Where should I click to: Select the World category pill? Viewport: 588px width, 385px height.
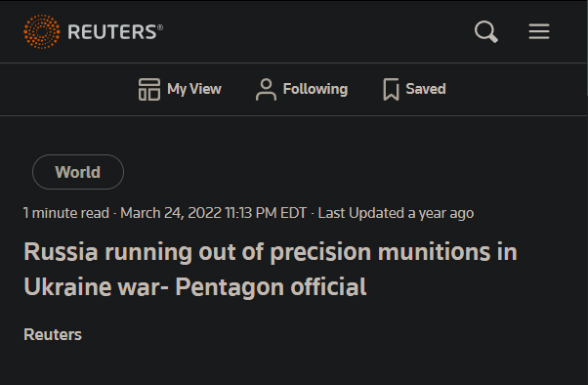coord(78,172)
